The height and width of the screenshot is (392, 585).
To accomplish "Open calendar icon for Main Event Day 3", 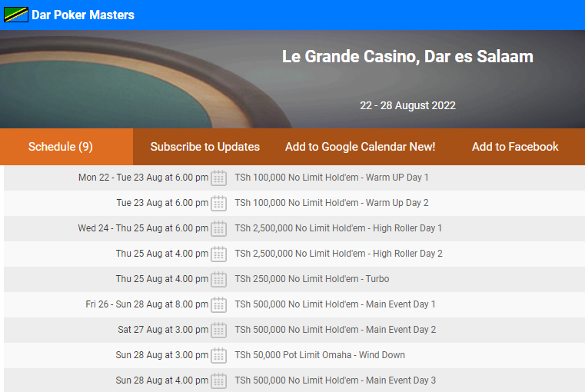I will [218, 380].
